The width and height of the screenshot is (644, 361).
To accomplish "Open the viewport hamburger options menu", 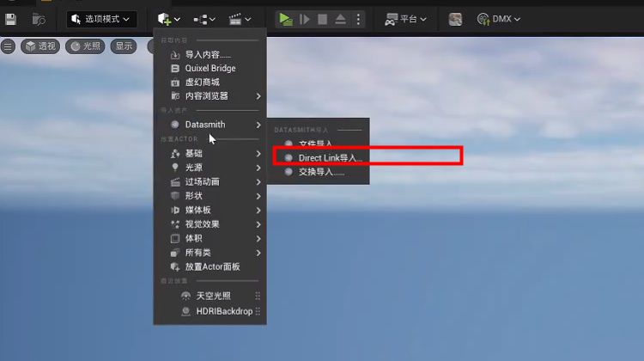I will tap(9, 46).
